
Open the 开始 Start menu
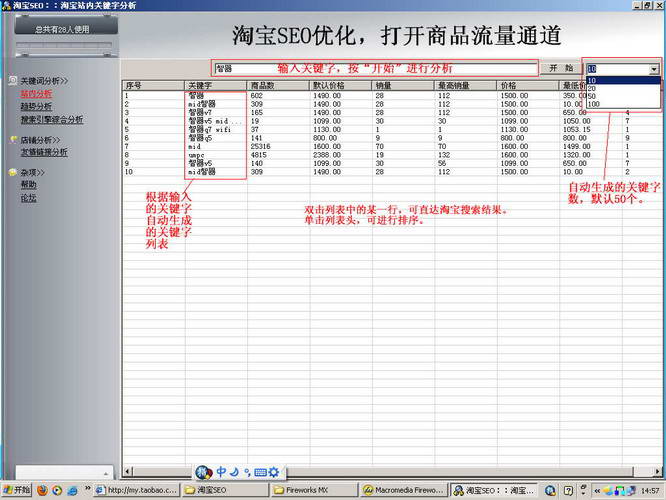coord(17,490)
